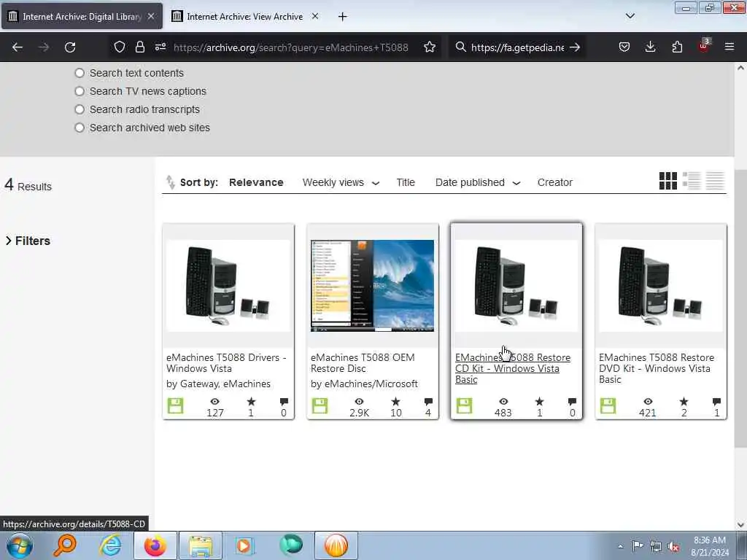Click thumbnail on Restore DVD Kit card
This screenshot has width=747, height=560.
tap(661, 286)
